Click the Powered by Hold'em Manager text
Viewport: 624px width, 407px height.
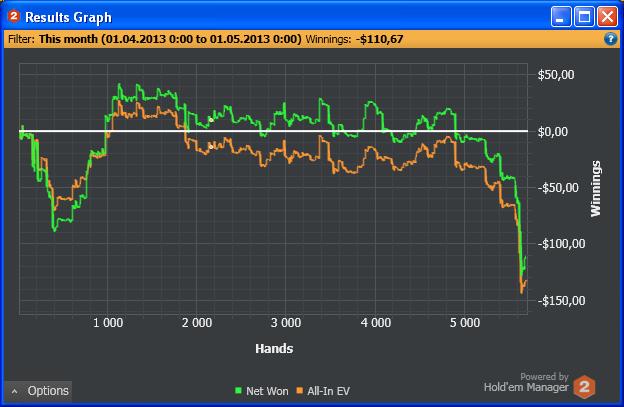pyautogui.click(x=526, y=382)
